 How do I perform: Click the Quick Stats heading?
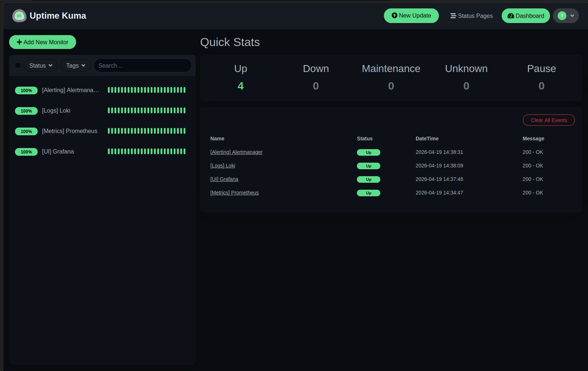(x=230, y=42)
